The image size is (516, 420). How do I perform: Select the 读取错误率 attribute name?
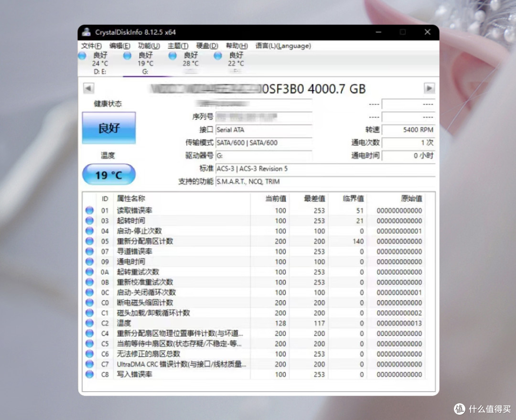135,210
